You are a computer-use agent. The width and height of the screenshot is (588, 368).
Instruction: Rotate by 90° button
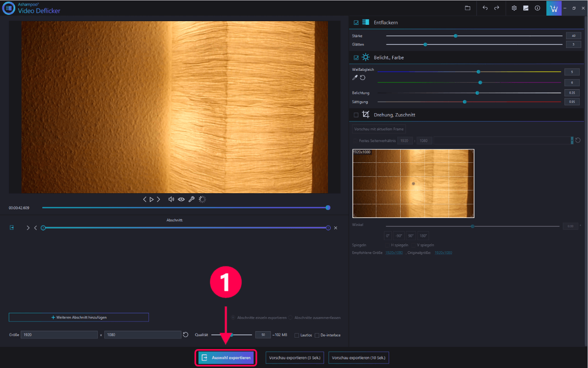coord(411,236)
